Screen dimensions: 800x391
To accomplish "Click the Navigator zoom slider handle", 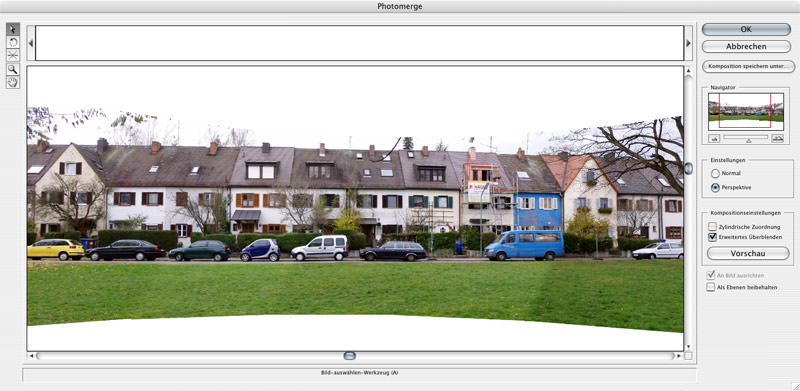I will coord(749,140).
